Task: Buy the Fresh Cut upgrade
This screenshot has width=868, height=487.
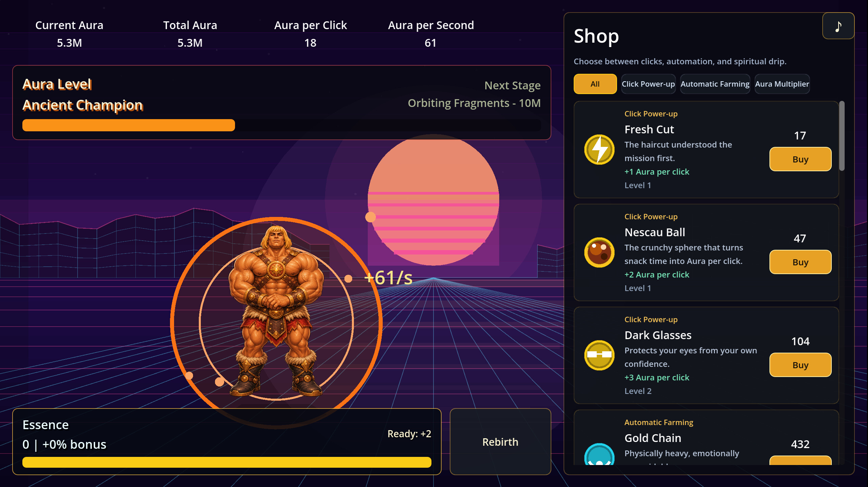Action: click(x=800, y=159)
